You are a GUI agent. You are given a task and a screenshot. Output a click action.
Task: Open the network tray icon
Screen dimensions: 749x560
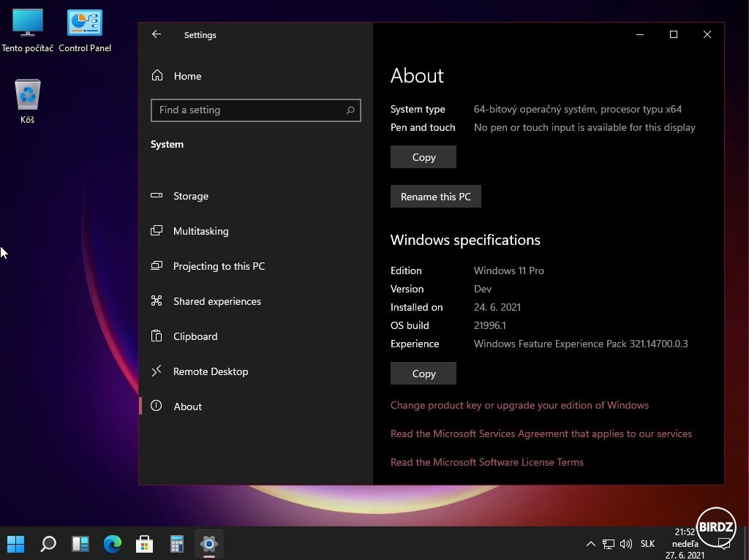pyautogui.click(x=608, y=544)
